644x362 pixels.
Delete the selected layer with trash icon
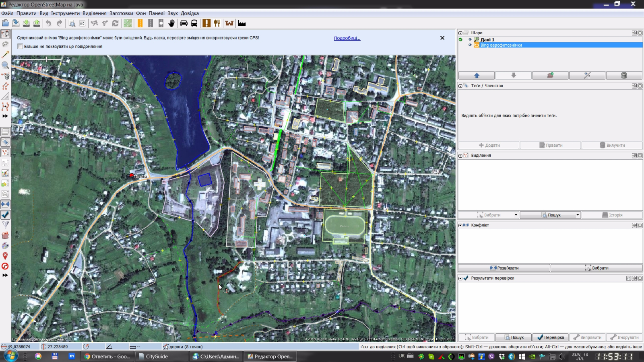[x=624, y=76]
